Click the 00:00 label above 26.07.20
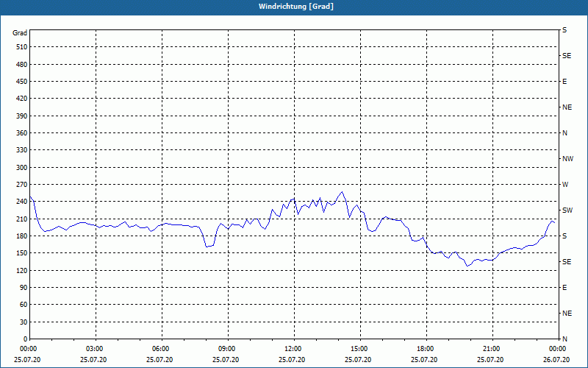 coord(558,349)
